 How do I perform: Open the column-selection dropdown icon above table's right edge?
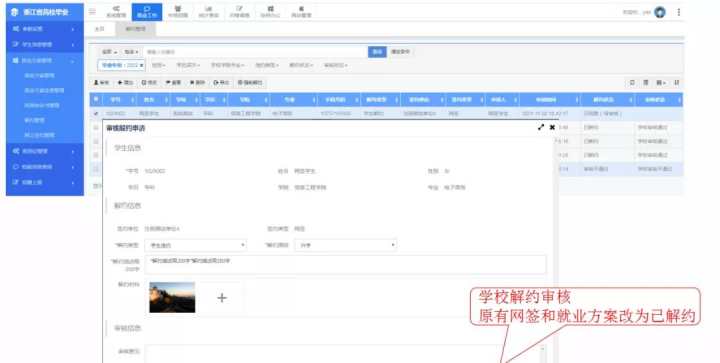click(661, 83)
